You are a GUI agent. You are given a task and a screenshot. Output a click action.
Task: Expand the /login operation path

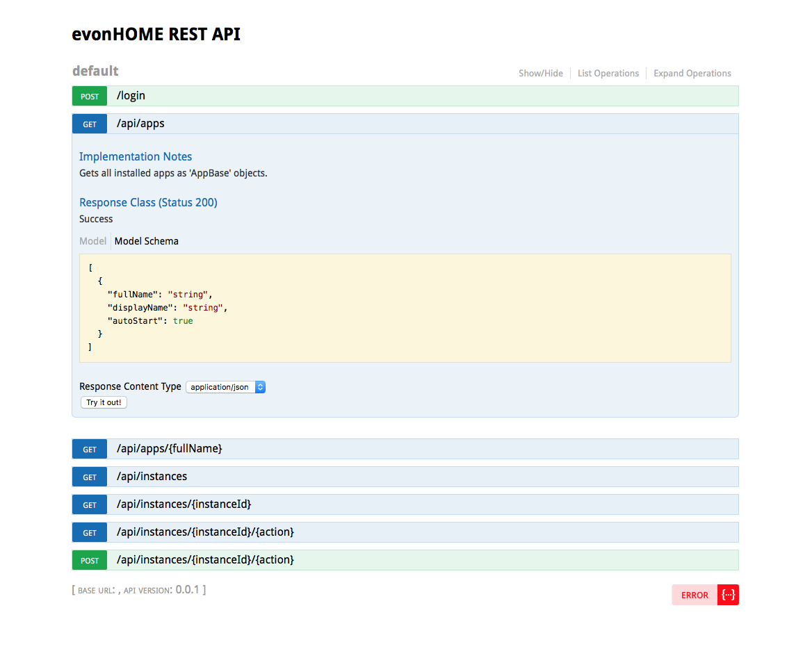coord(131,96)
